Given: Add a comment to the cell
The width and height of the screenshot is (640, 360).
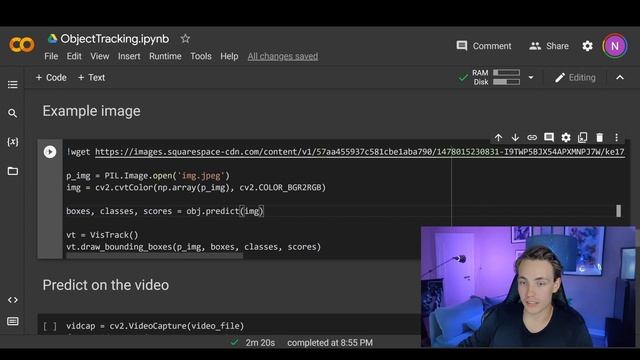Looking at the screenshot, I should (x=549, y=138).
